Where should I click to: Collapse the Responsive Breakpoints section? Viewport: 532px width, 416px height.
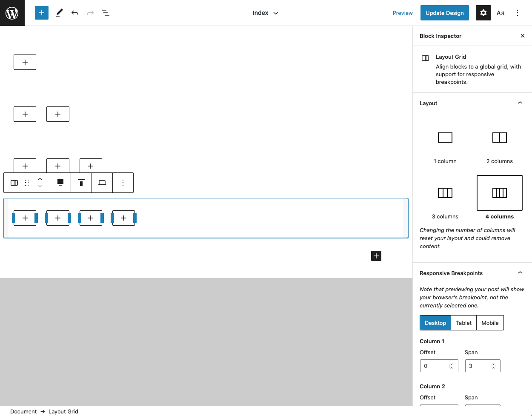point(520,273)
